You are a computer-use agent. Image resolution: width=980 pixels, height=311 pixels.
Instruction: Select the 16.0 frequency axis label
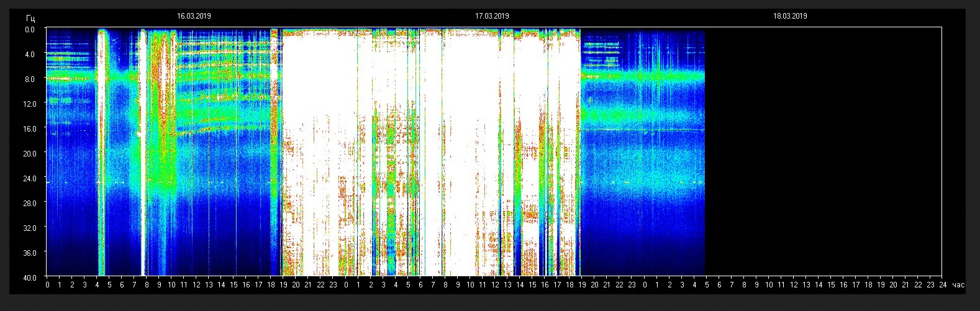point(30,129)
